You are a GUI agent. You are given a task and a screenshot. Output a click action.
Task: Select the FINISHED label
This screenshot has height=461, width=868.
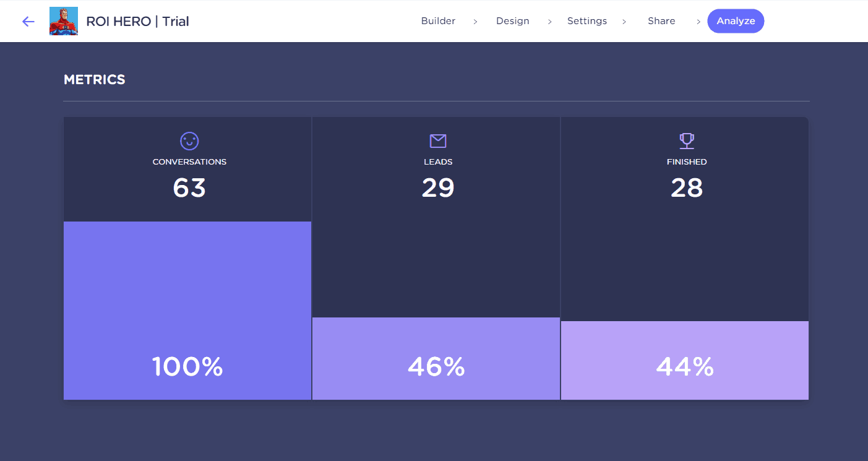click(x=687, y=162)
